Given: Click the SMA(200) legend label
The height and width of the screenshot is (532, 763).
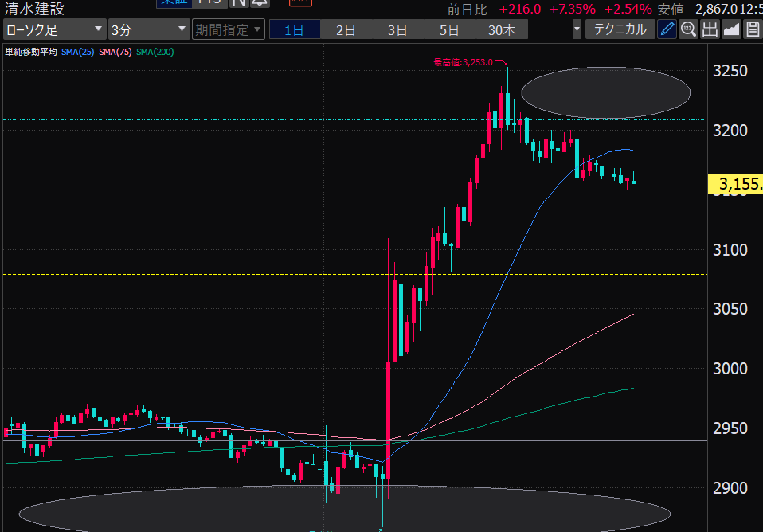Looking at the screenshot, I should tap(155, 52).
